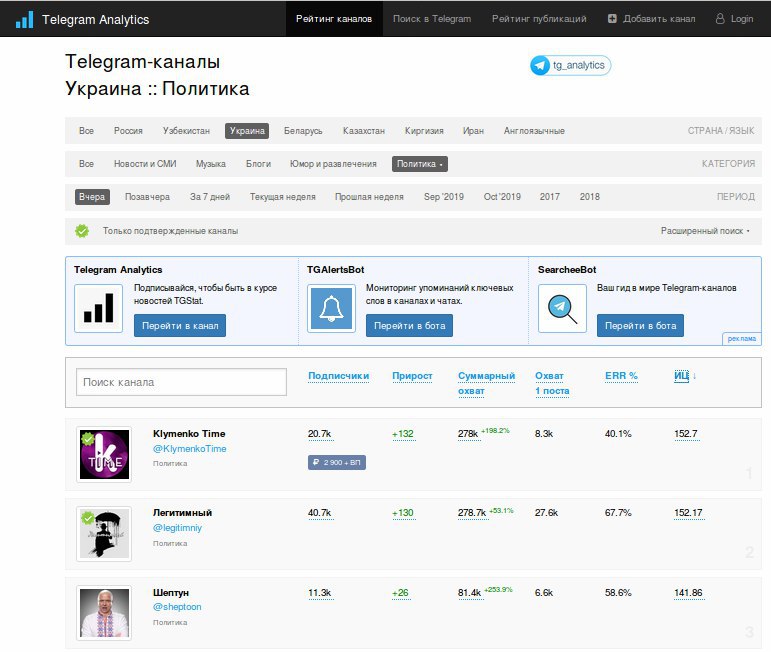
Task: Select country filter Беларусь
Action: pos(303,131)
